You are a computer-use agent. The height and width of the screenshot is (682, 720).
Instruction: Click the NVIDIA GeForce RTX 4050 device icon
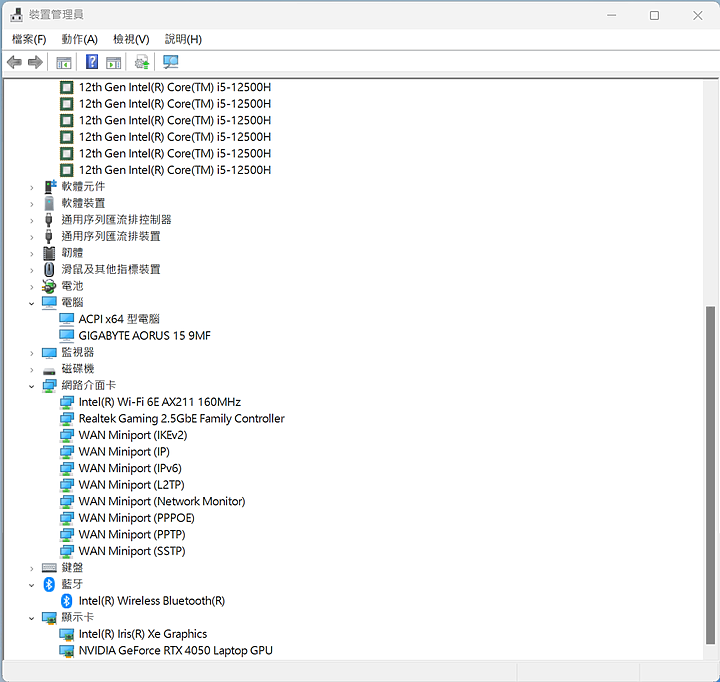click(67, 651)
